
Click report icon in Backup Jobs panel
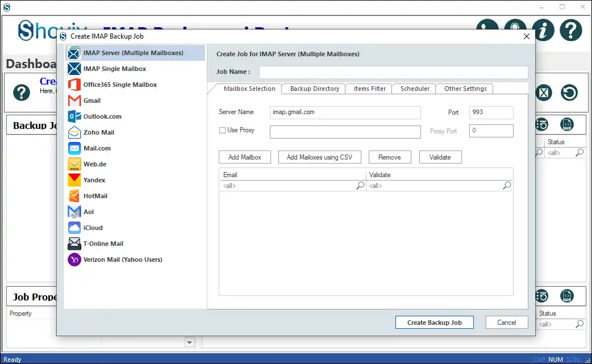[566, 124]
